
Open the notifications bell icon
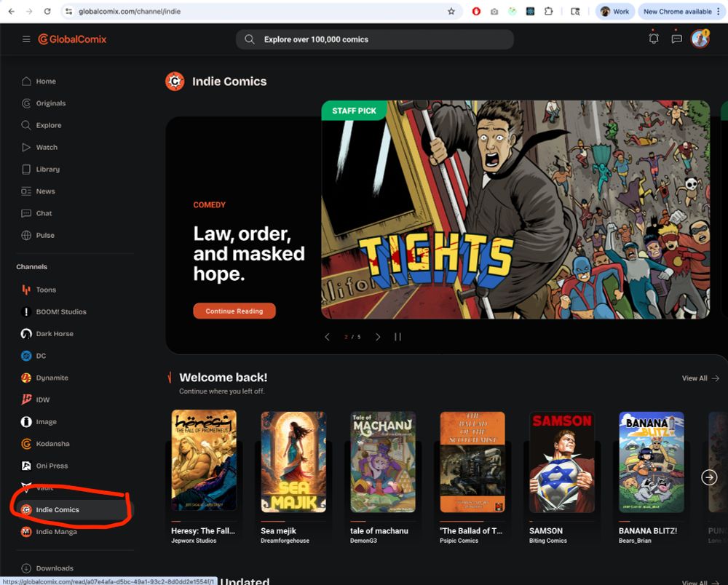(x=654, y=39)
